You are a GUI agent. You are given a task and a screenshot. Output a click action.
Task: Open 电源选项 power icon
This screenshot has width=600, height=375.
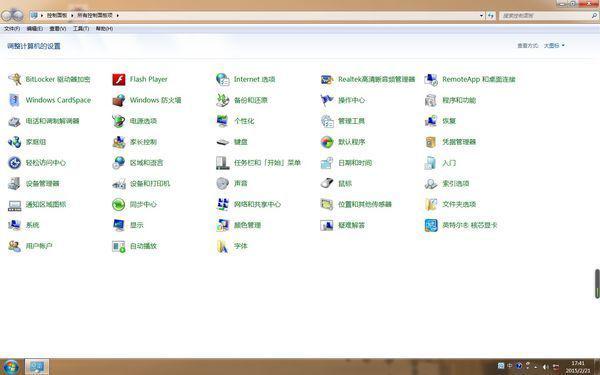click(x=119, y=121)
